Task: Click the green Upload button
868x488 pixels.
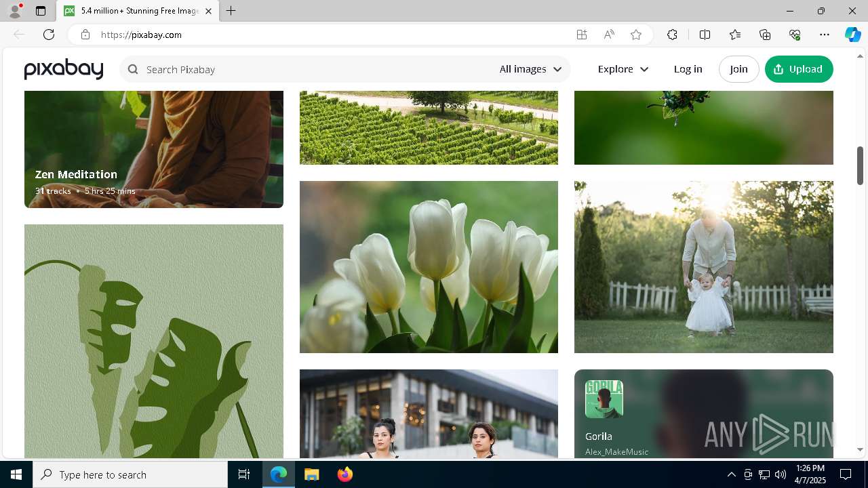Action: tap(799, 69)
